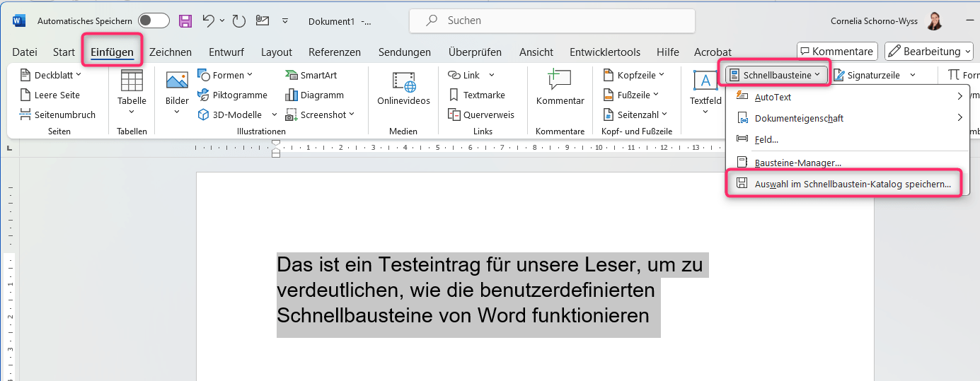Collapse the Schnellbausteine dropdown button
Image resolution: width=980 pixels, height=381 pixels.
click(x=776, y=75)
